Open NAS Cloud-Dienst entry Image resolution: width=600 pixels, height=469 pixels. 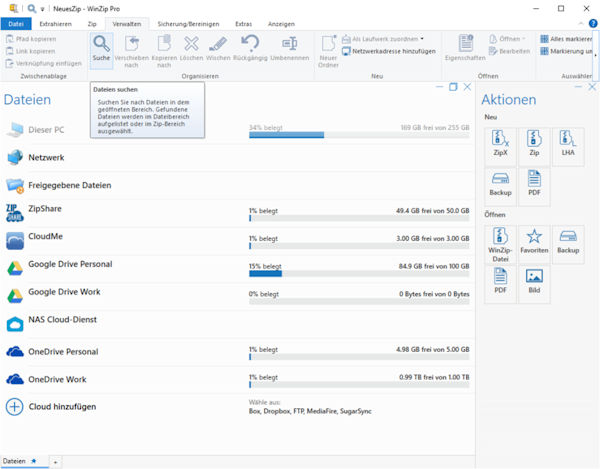[x=237, y=324]
